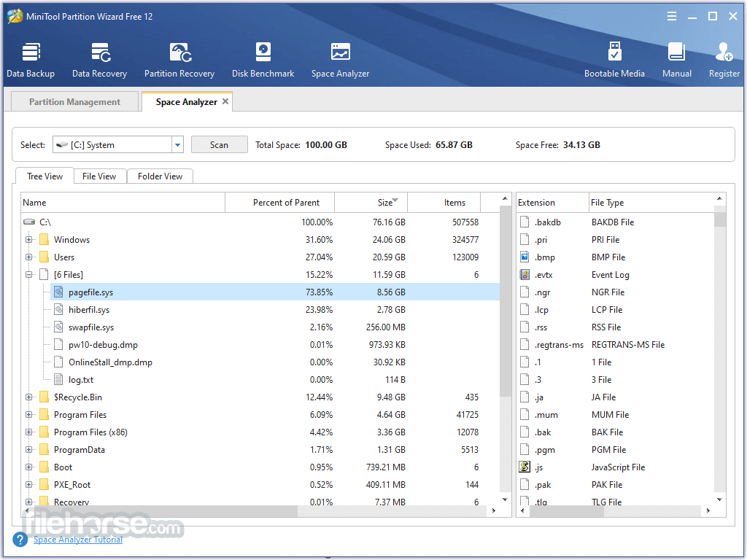Expand the Program Files node
This screenshot has width=747, height=560.
[28, 415]
